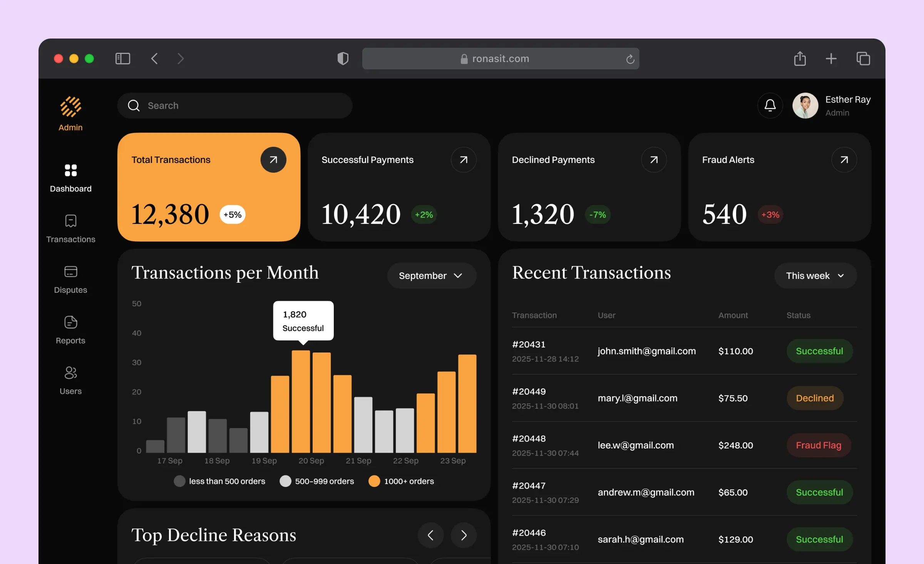
Task: Open transaction #20449
Action: pos(529,391)
